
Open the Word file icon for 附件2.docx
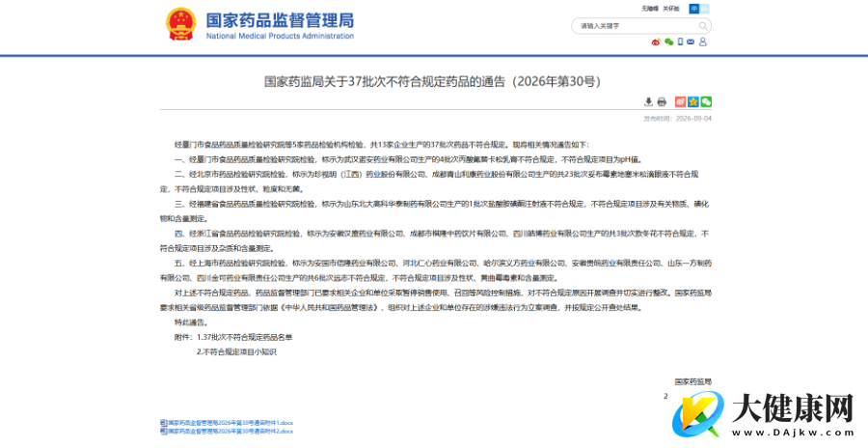tap(163, 431)
